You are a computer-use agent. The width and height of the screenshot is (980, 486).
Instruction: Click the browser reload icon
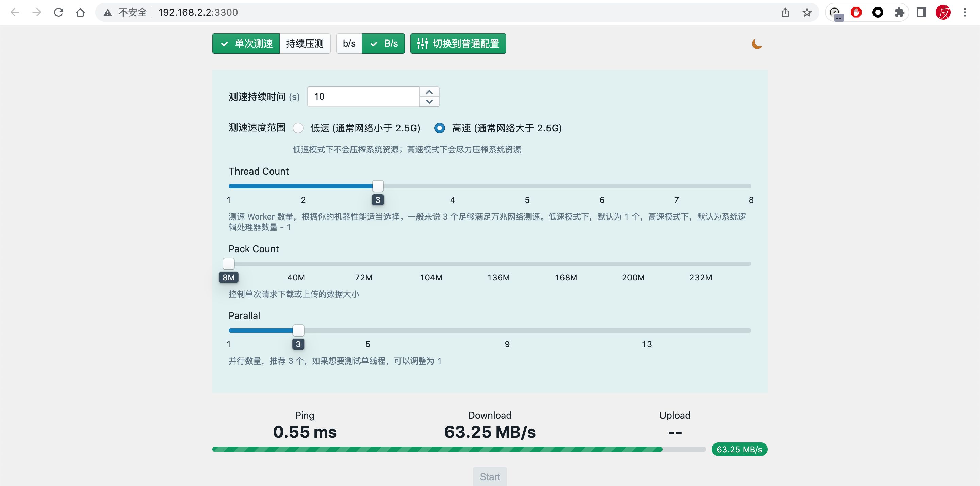59,13
